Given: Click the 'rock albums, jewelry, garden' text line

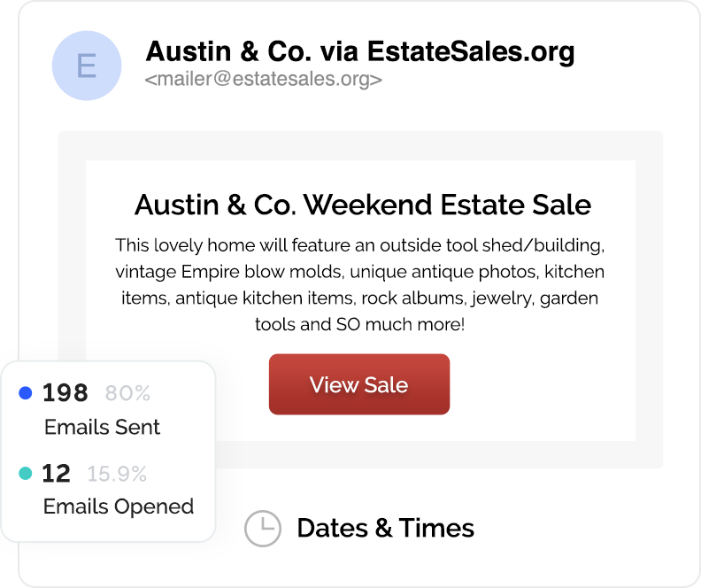Looking at the screenshot, I should tap(360, 298).
